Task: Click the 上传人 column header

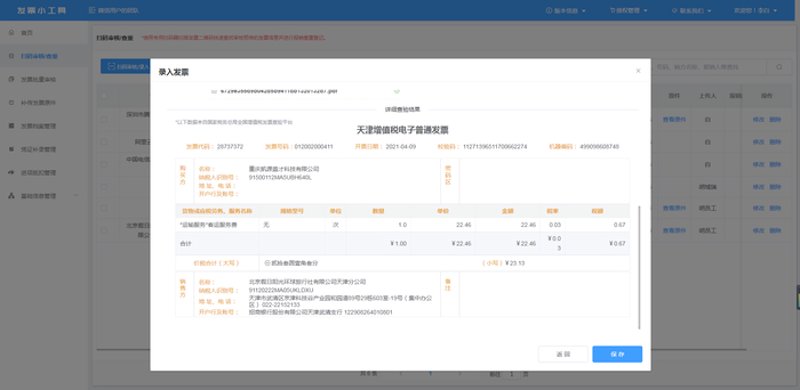Action: point(707,96)
